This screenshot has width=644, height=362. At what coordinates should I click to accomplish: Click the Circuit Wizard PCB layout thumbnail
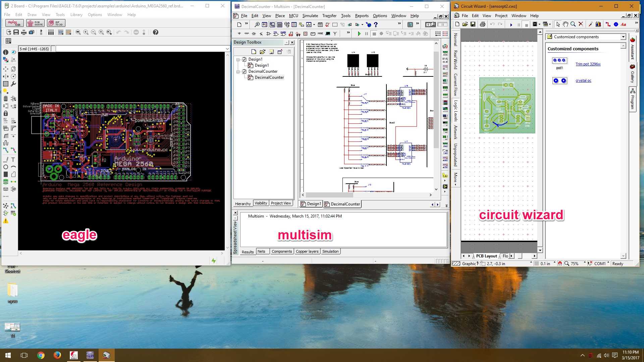click(x=507, y=105)
